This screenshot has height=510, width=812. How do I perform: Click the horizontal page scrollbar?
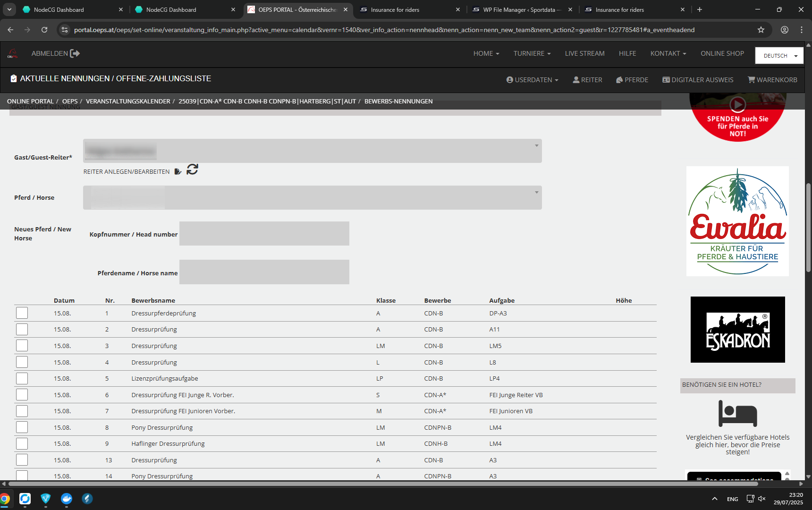coord(383,484)
